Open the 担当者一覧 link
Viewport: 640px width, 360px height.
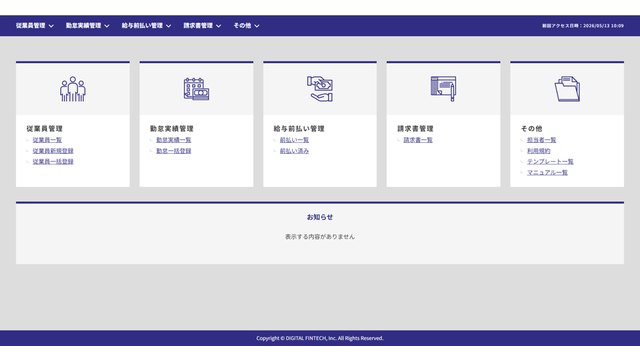[x=541, y=140]
